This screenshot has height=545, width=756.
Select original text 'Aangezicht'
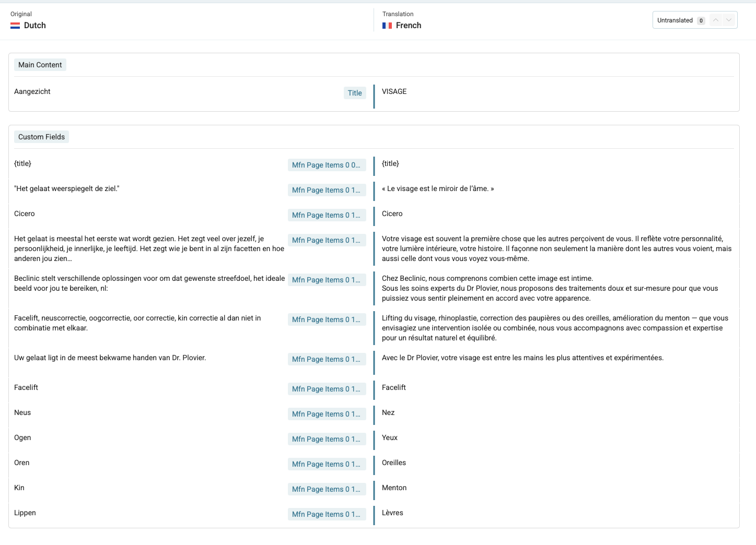[x=32, y=92]
